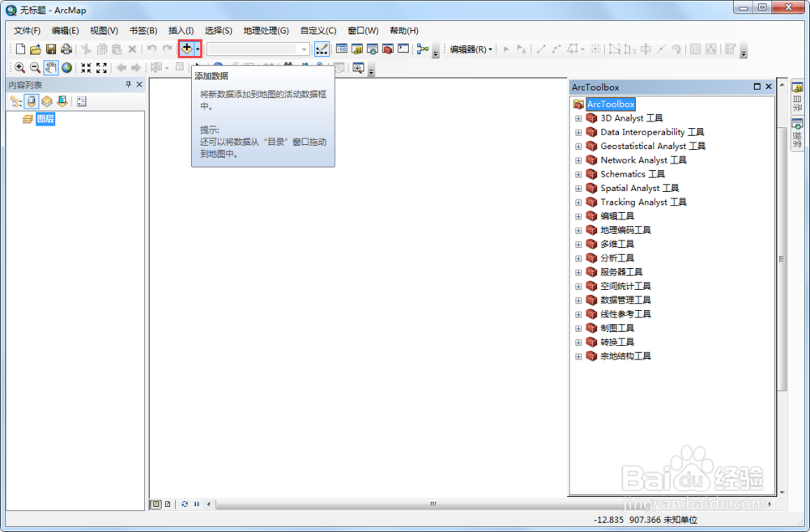Expand 数据管理工具 toolbox
Screen dimensions: 810x532
tap(578, 300)
